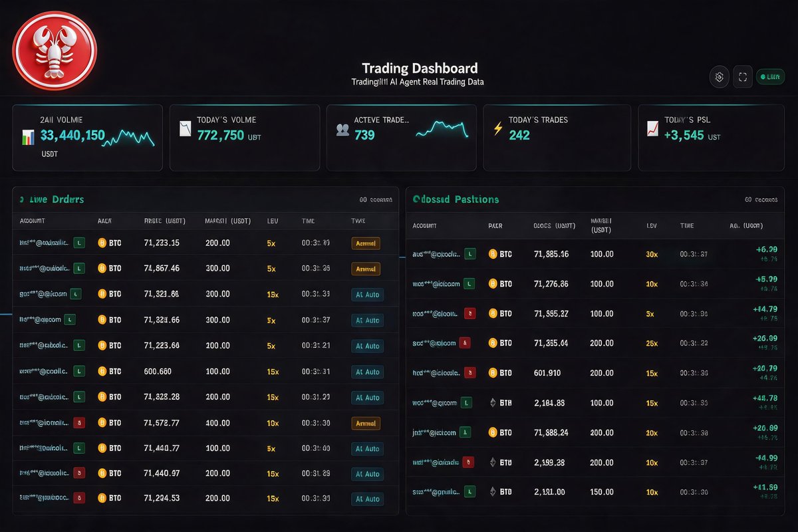
Task: Click the Time column header in the Closed Positions table
Action: point(687,226)
